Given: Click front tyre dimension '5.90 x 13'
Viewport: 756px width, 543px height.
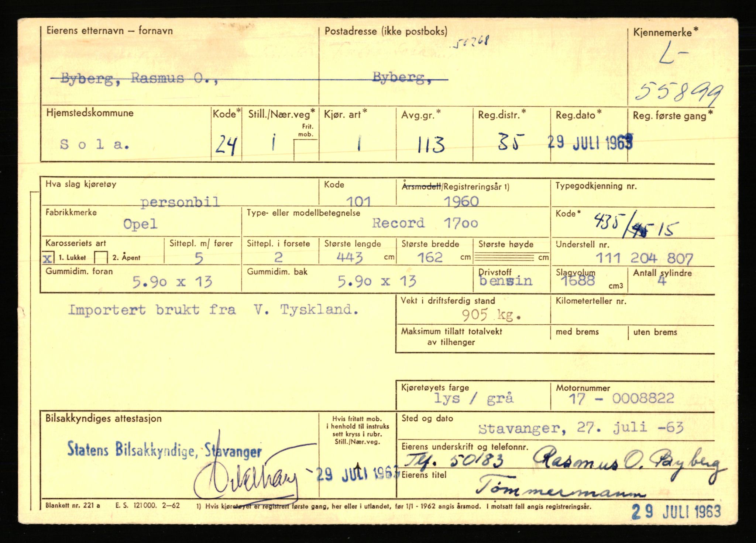Looking at the screenshot, I should click(x=172, y=282).
